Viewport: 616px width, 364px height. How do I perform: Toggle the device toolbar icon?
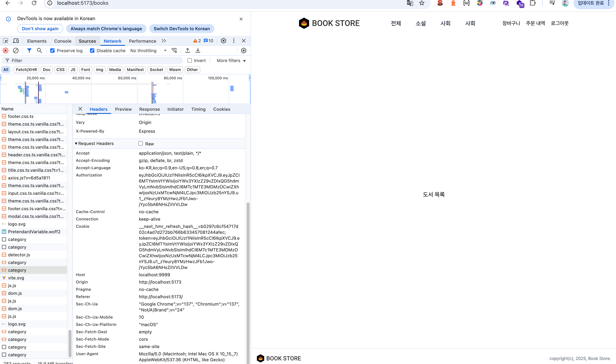(16, 41)
